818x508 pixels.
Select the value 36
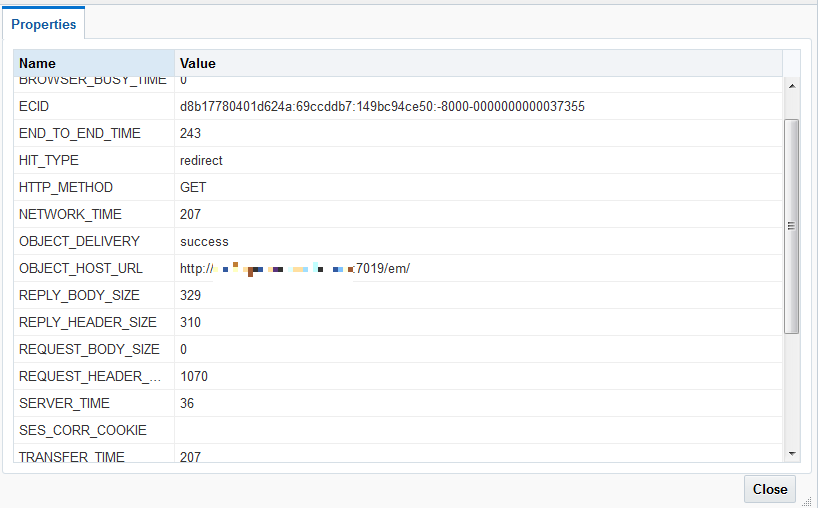187,403
